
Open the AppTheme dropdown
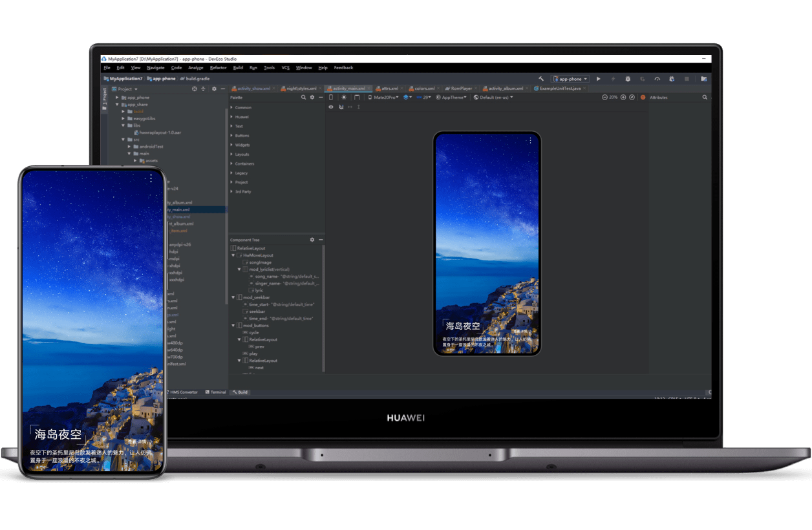click(x=451, y=98)
